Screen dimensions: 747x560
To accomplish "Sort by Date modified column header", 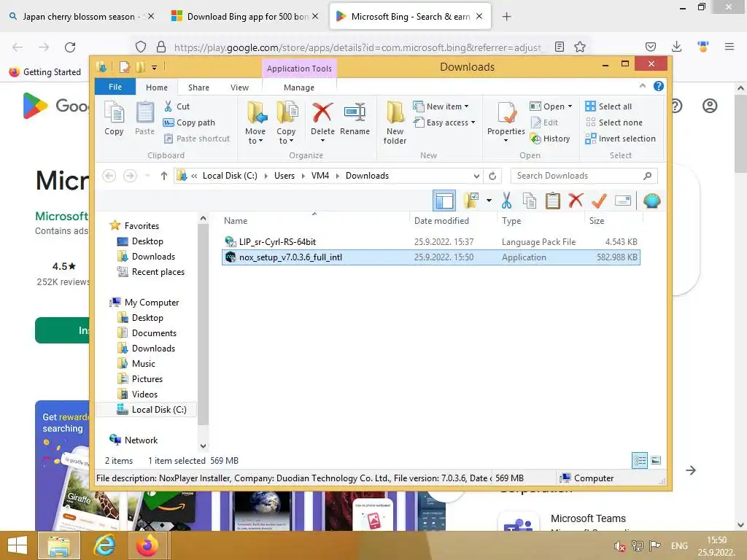I will click(452, 220).
